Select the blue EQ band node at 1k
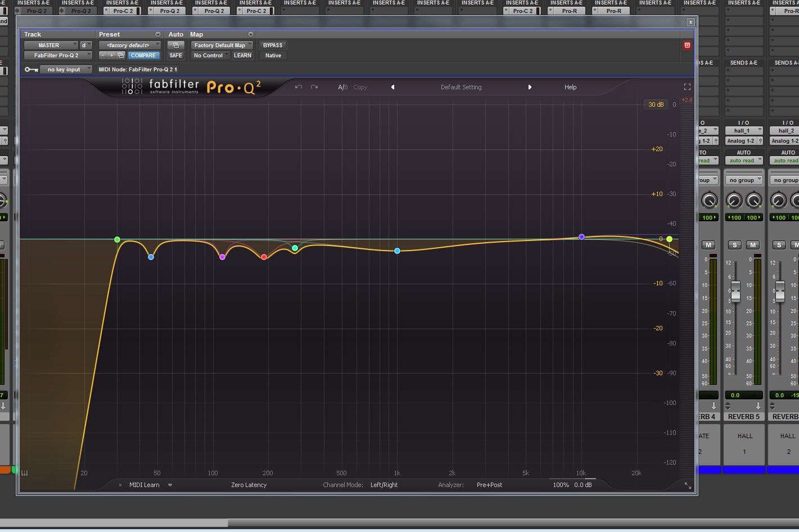799x532 pixels. coord(397,251)
